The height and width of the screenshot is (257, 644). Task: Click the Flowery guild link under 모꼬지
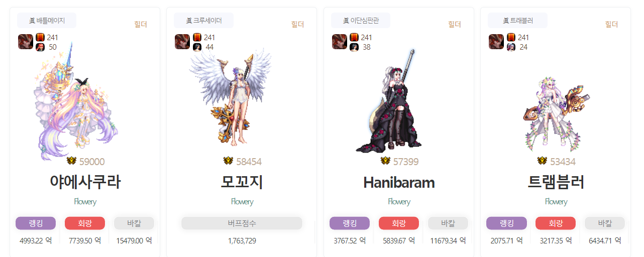click(242, 202)
